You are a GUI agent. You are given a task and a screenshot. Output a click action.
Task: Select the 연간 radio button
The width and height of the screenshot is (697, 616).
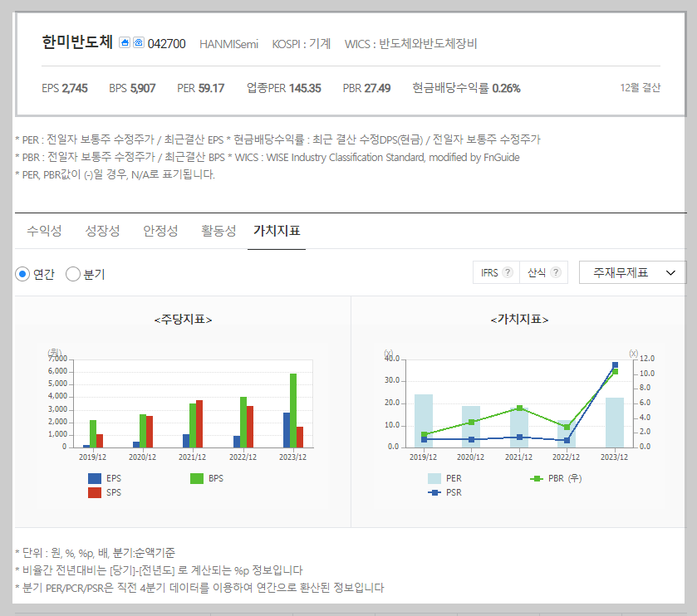(22, 273)
